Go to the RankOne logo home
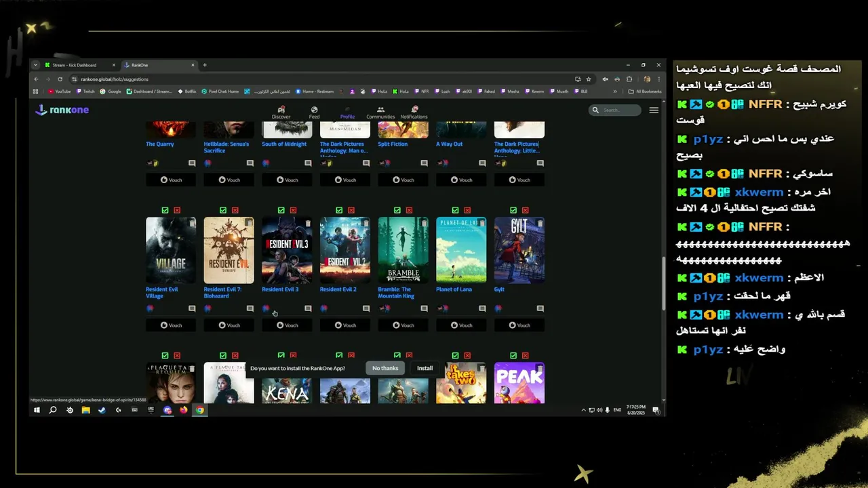The height and width of the screenshot is (488, 868). (x=62, y=110)
